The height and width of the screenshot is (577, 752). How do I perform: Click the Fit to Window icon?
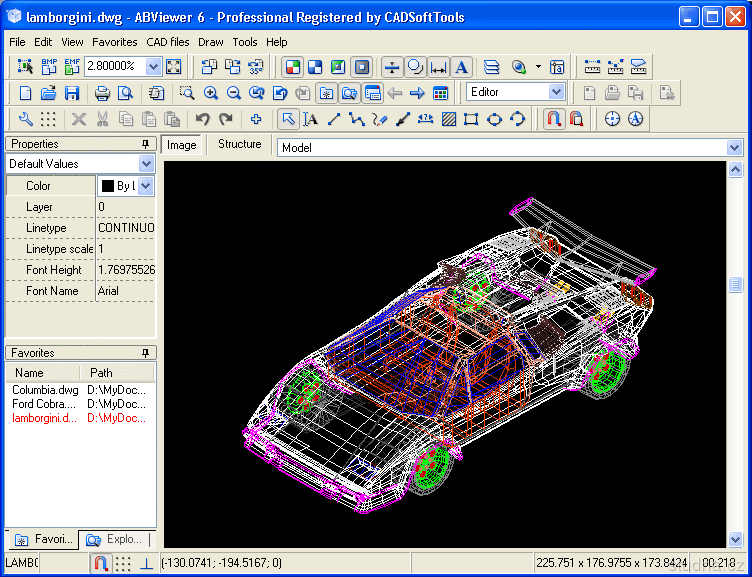coord(174,67)
